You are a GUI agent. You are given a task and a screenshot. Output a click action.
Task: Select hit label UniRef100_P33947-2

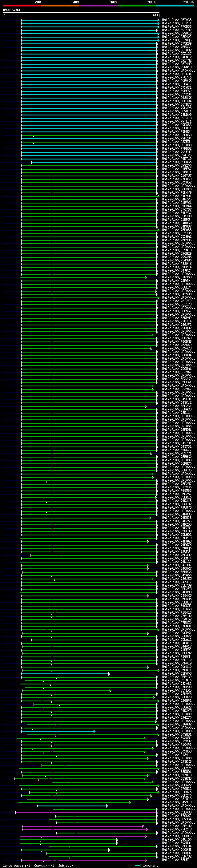[x=179, y=389]
